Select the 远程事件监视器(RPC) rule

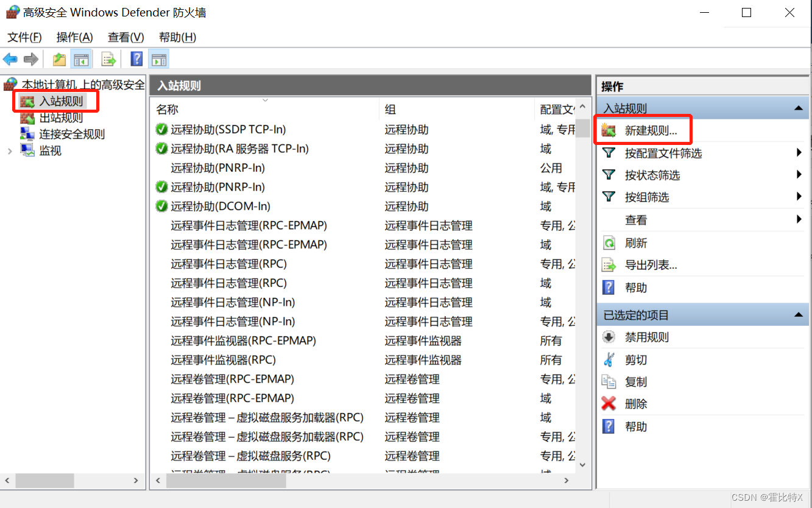(223, 360)
